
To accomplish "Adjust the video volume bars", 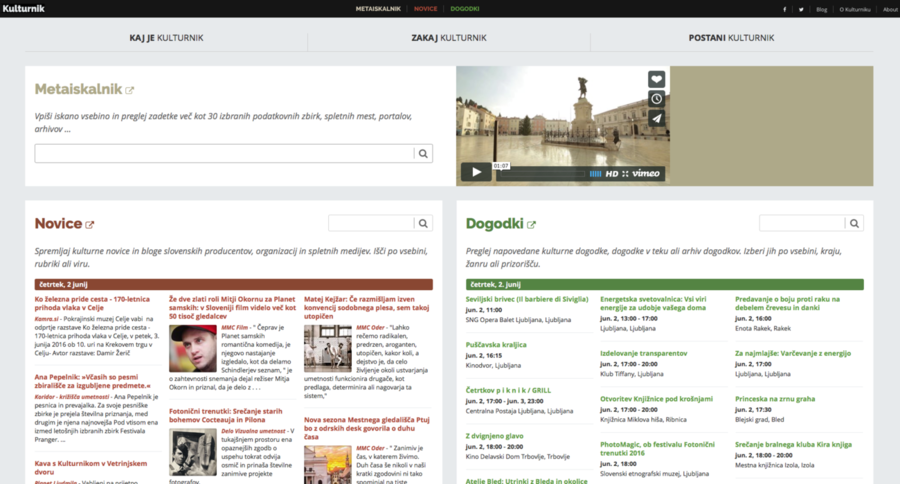I will 595,174.
